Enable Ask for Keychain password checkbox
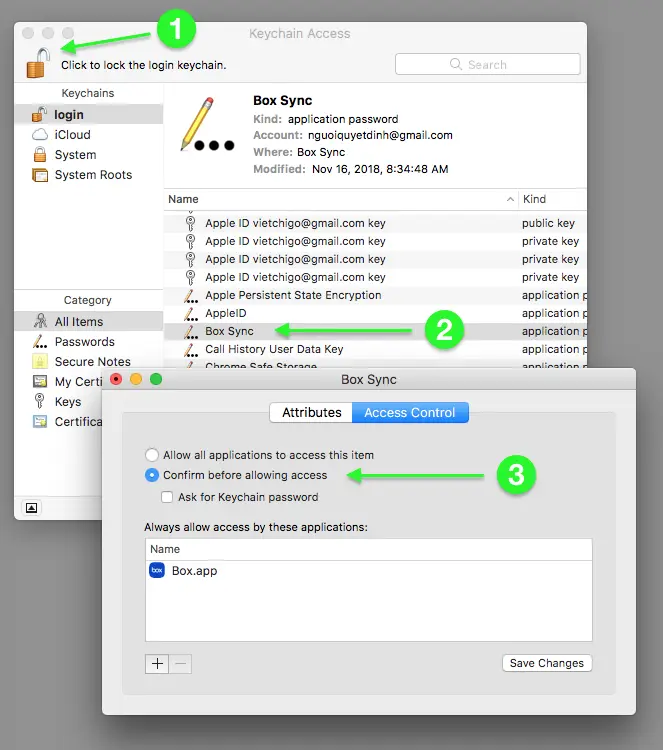Image resolution: width=663 pixels, height=750 pixels. click(x=168, y=497)
